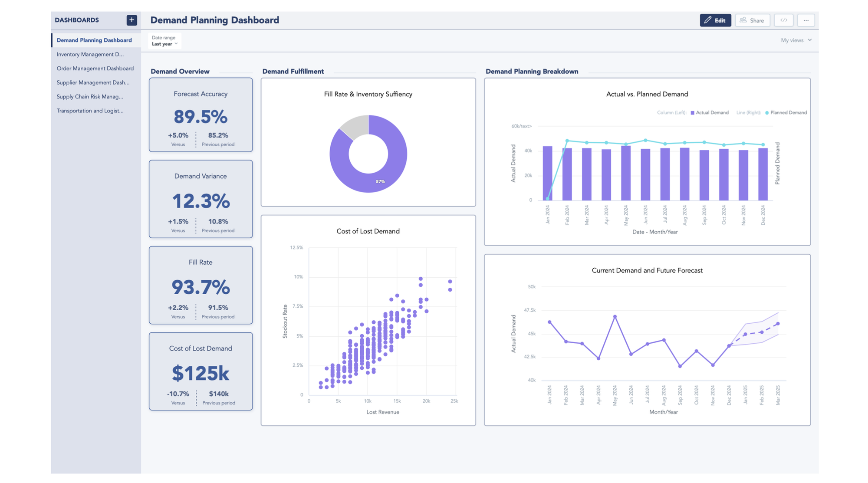Screen dimensions: 868x483
Task: Open the chevron next to Last year
Action: (176, 44)
